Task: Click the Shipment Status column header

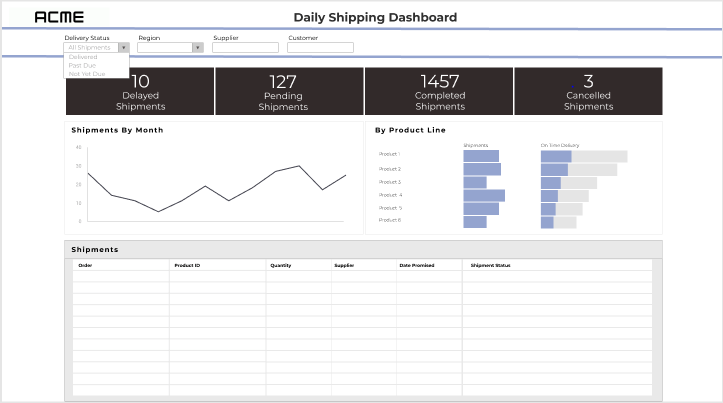Action: point(490,265)
